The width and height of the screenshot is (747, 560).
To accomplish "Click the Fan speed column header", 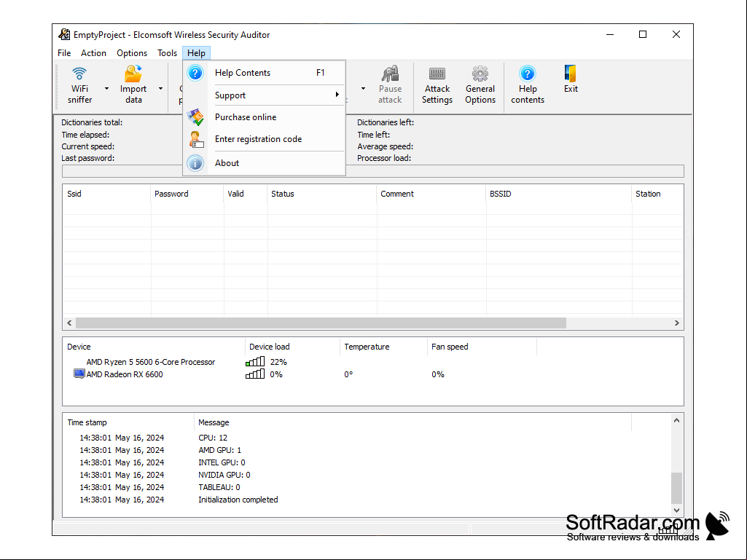I will click(x=482, y=347).
